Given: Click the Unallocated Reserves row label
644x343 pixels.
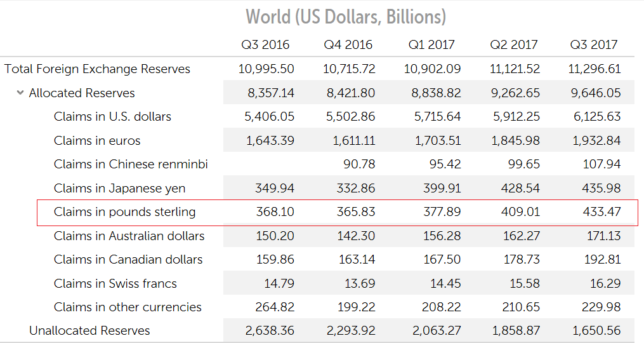Looking at the screenshot, I should pos(89,331).
